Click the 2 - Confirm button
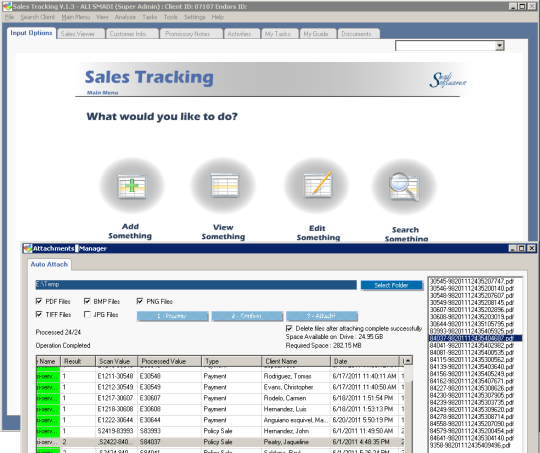 coord(247,316)
